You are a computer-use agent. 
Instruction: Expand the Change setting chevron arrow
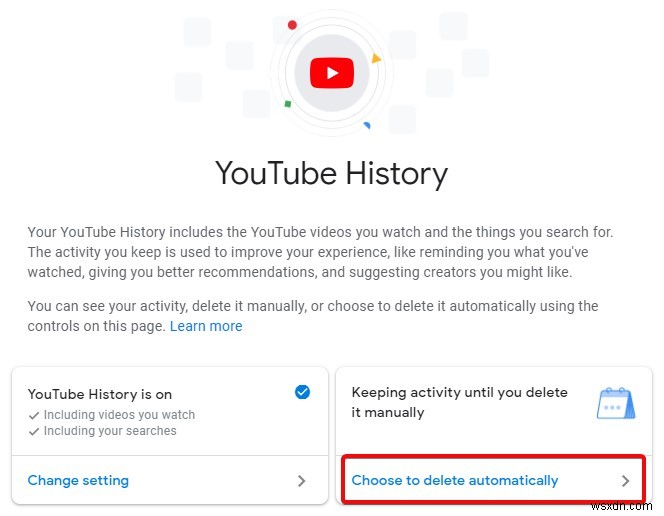[x=302, y=481]
